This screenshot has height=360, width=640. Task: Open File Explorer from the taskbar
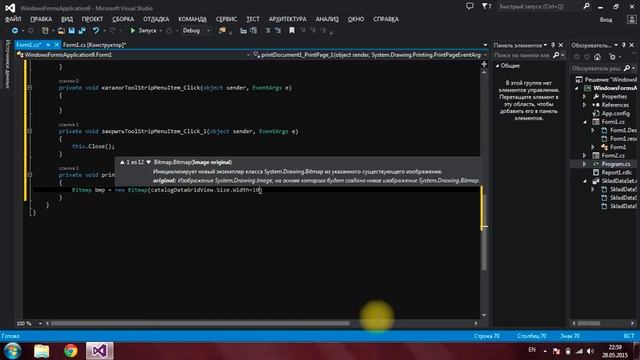point(42,351)
